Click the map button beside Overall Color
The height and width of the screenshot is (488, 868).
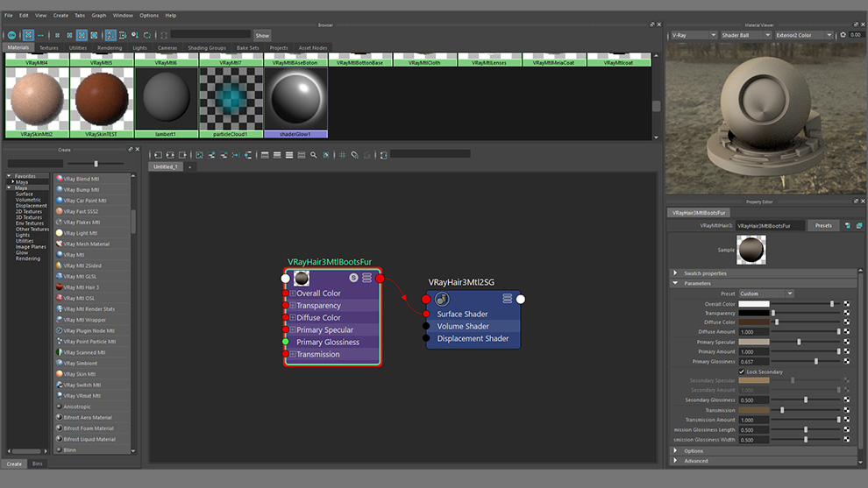[847, 304]
